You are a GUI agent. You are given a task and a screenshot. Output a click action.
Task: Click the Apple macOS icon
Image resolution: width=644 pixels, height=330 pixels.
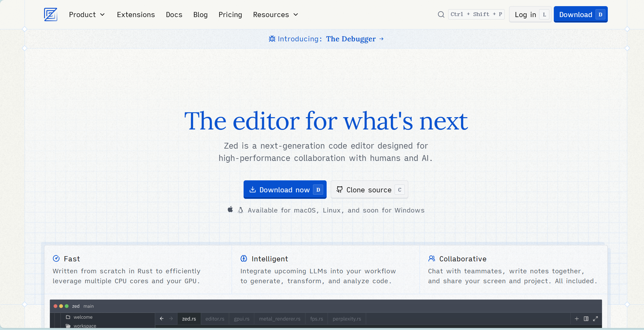coord(230,209)
